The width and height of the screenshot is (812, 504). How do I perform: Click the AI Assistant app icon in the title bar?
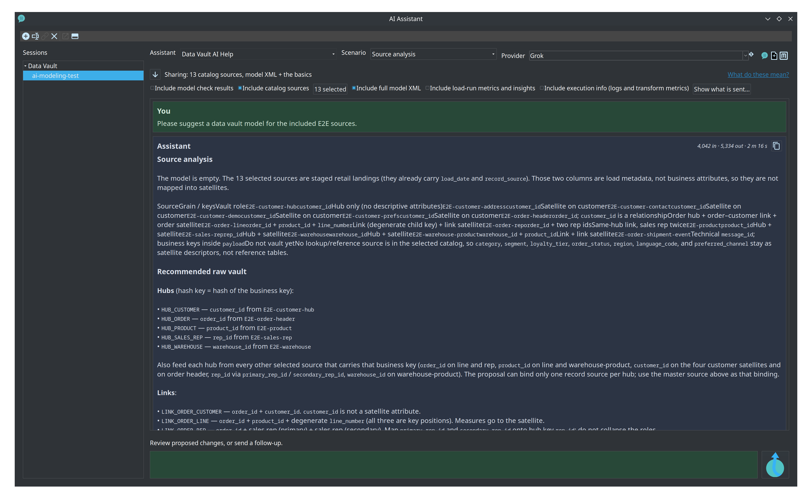click(21, 19)
